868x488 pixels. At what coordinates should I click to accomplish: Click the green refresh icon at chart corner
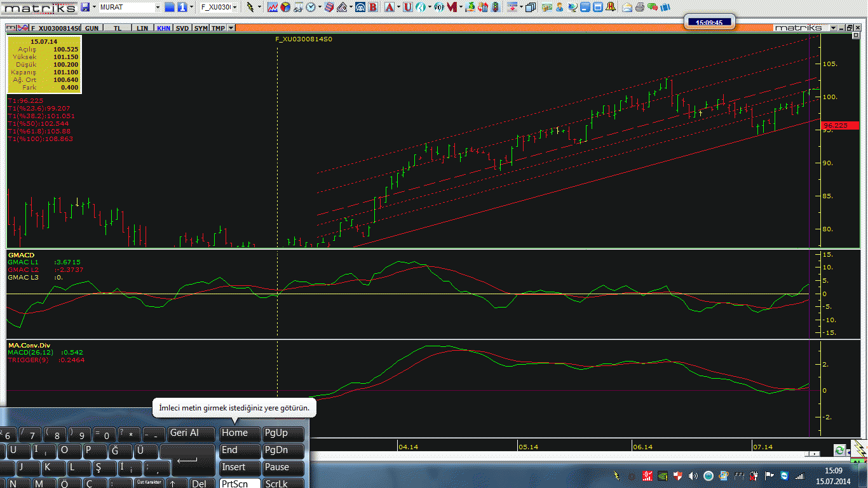(840, 450)
